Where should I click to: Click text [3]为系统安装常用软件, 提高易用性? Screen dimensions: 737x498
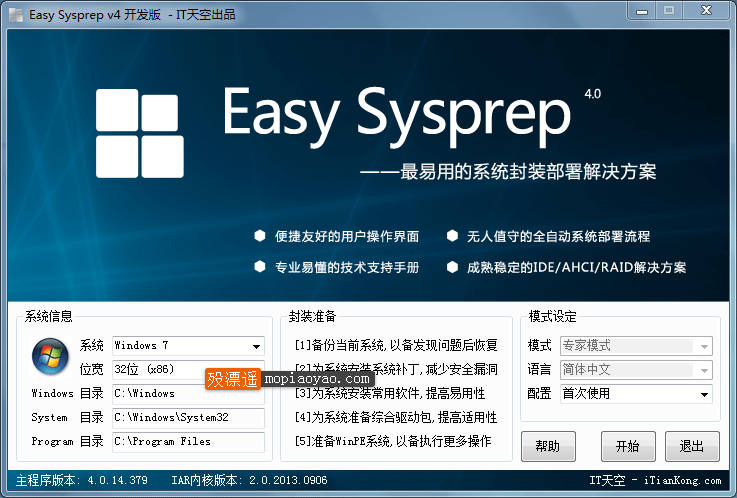click(390, 394)
